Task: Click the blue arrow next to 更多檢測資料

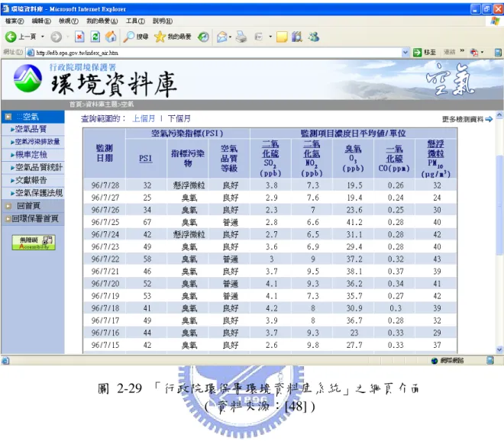Action: (489, 120)
